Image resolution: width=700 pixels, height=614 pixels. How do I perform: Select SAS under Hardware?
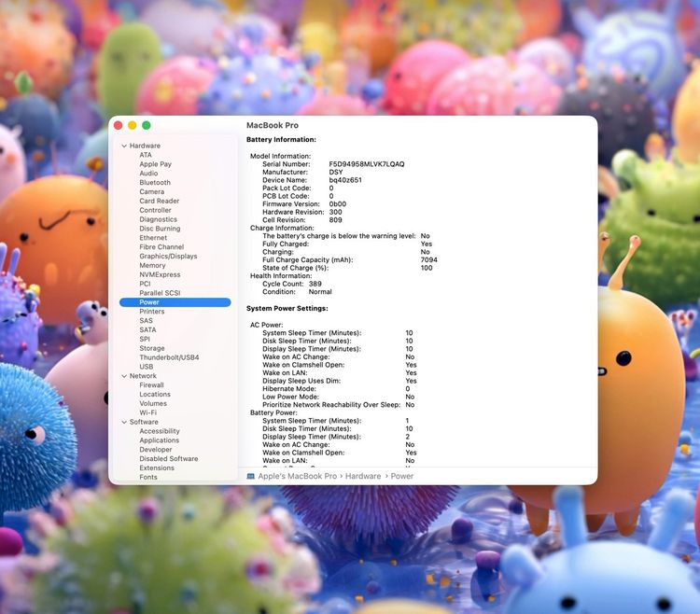point(146,321)
